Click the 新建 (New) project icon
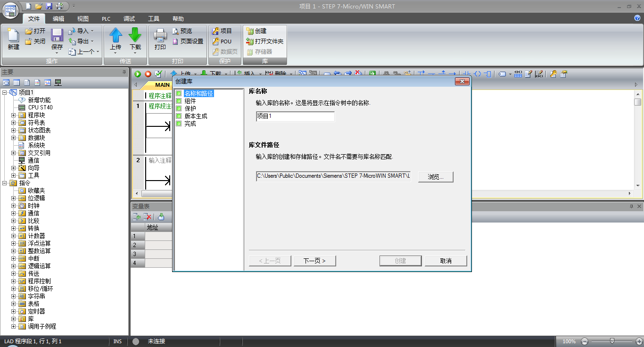Screen dimensions: 644x347 13,36
